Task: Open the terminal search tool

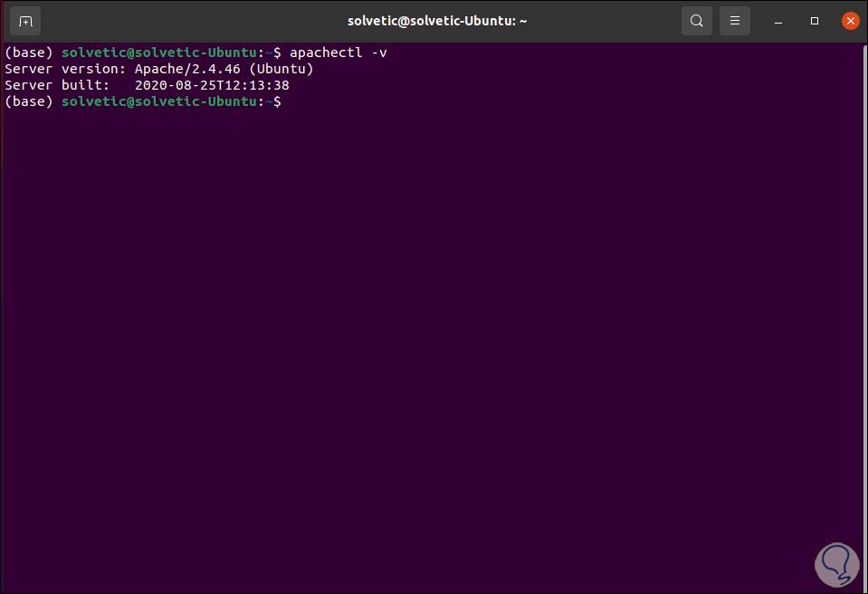Action: (696, 21)
